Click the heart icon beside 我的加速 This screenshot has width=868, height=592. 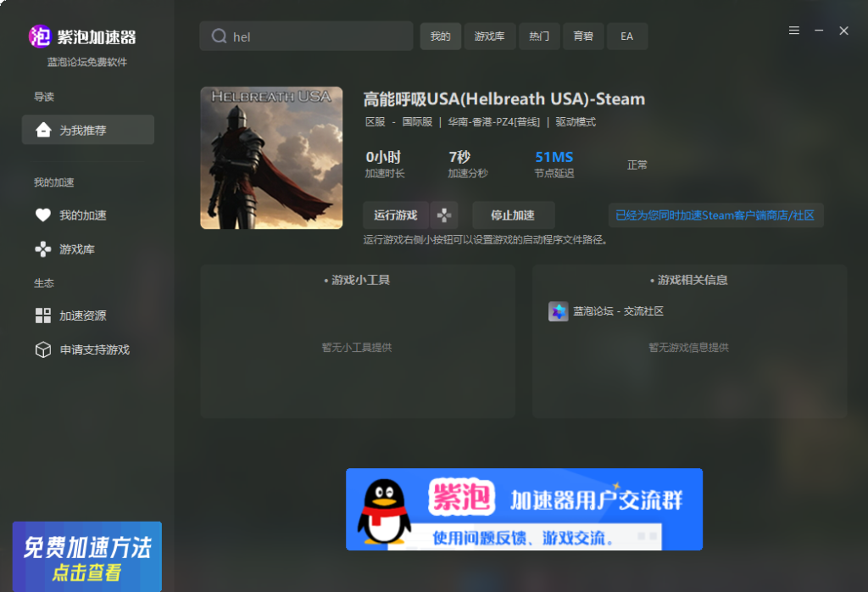click(x=42, y=215)
